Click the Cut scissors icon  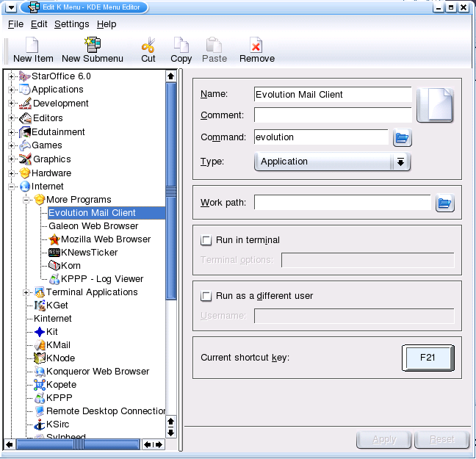click(x=148, y=46)
